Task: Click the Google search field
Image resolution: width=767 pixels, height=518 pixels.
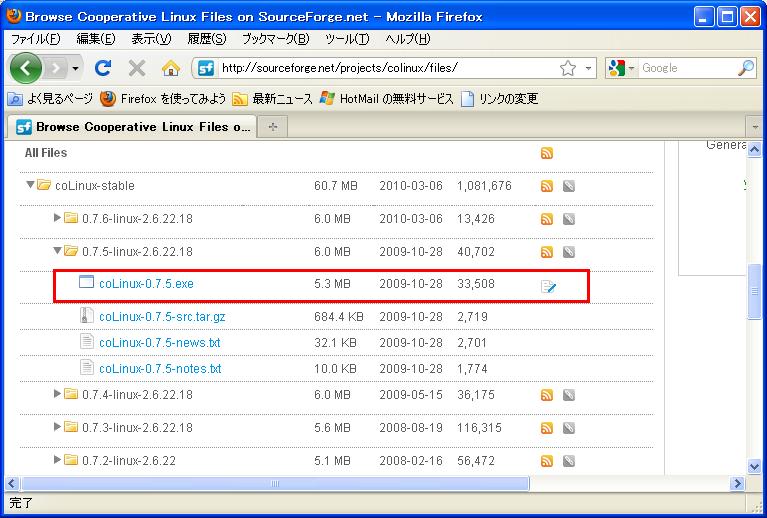Action: [x=687, y=68]
